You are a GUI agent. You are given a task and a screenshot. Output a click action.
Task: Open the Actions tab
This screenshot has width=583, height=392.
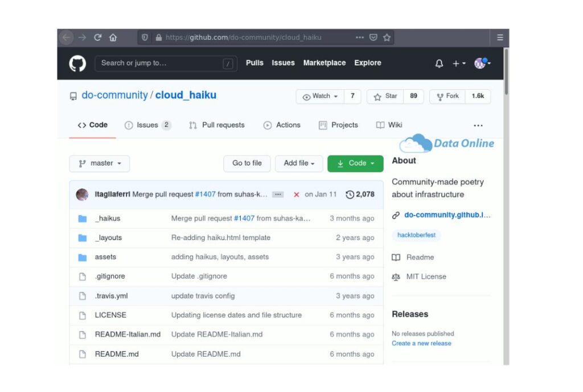pyautogui.click(x=282, y=125)
